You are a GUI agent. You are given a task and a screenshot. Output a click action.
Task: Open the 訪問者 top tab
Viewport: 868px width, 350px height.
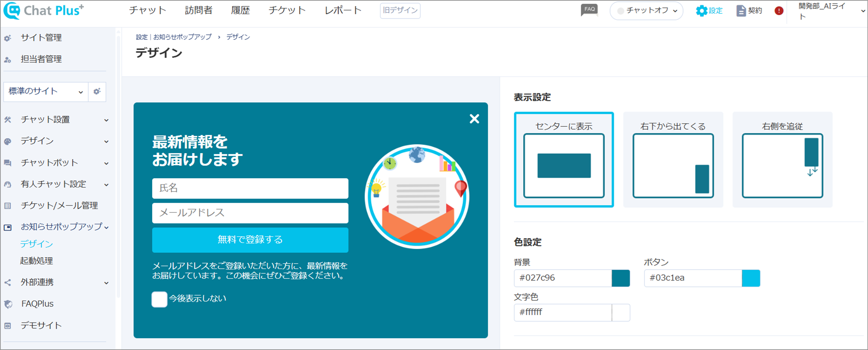(198, 10)
